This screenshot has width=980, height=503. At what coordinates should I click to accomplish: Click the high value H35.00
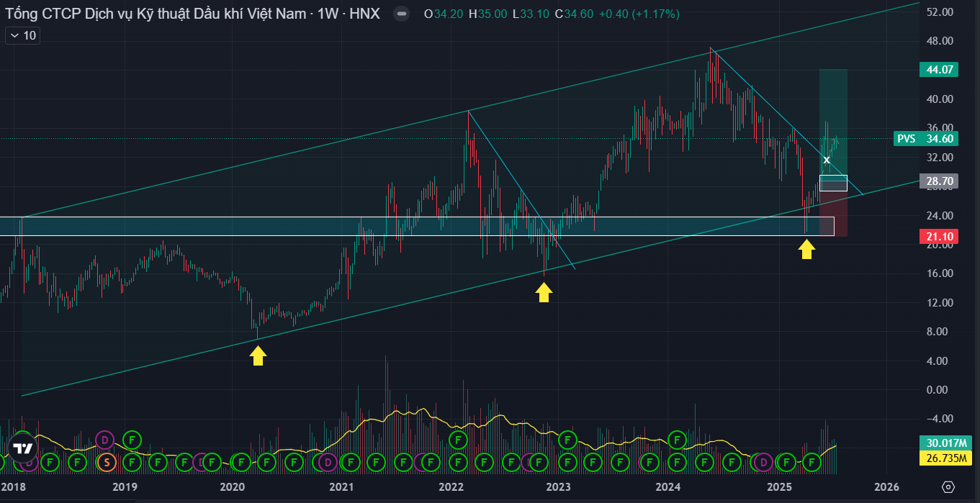click(x=487, y=14)
